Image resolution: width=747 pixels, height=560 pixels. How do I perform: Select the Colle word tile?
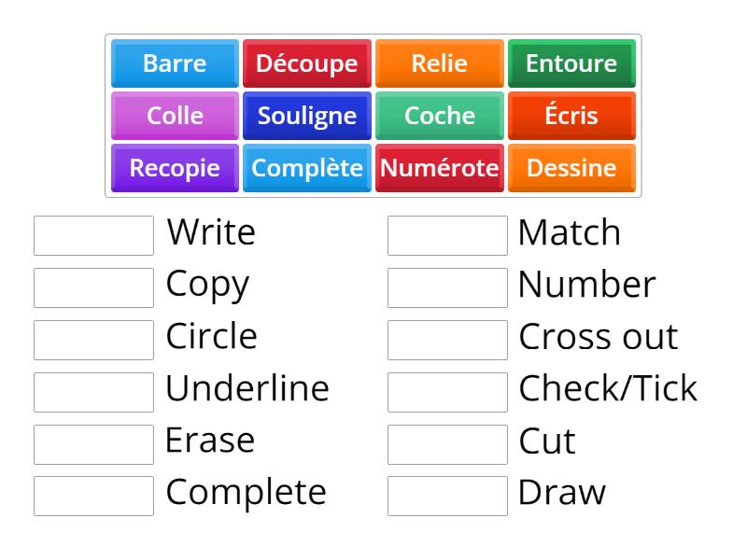pos(174,116)
